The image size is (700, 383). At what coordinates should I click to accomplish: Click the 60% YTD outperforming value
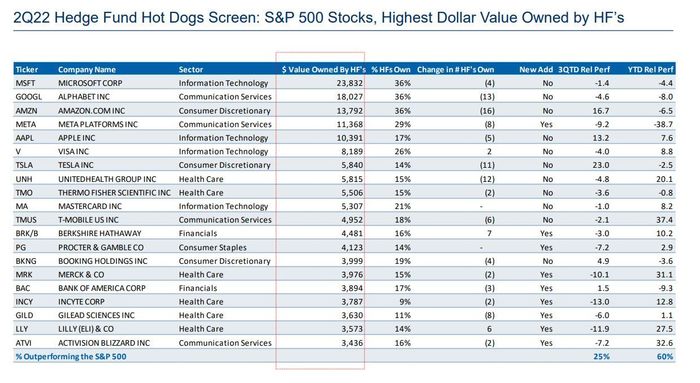pyautogui.click(x=665, y=357)
